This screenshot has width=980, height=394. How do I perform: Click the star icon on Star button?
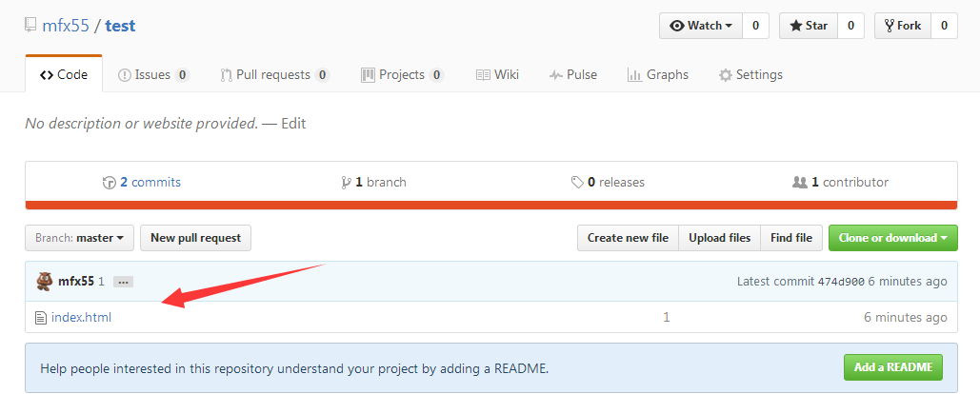tap(796, 26)
